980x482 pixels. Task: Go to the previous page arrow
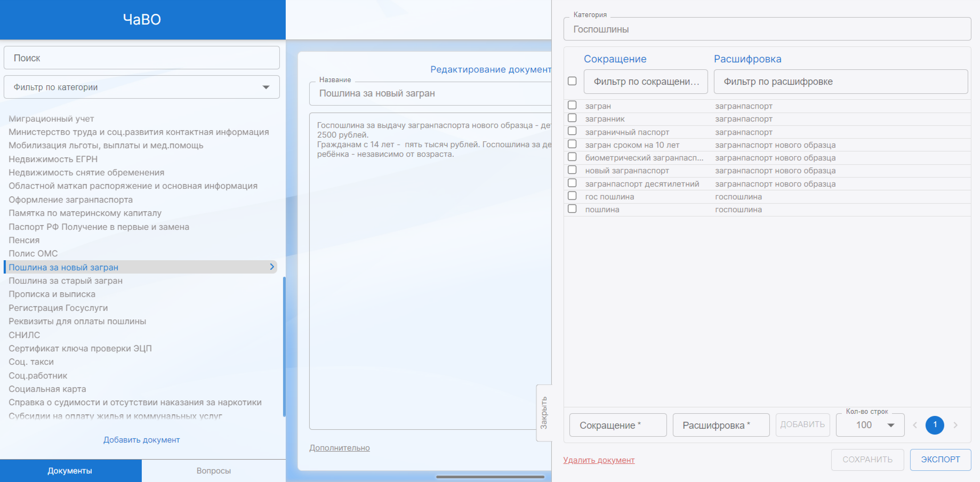click(915, 425)
